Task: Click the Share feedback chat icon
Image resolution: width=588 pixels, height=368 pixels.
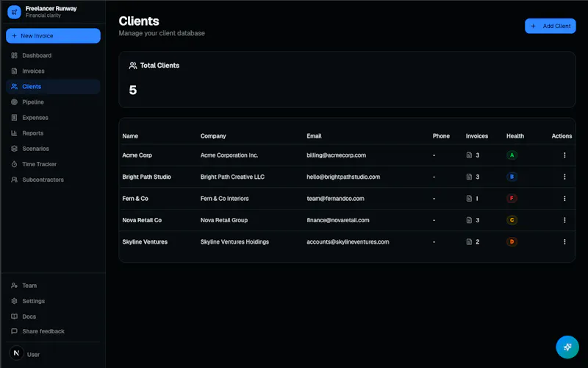Action: [x=14, y=331]
